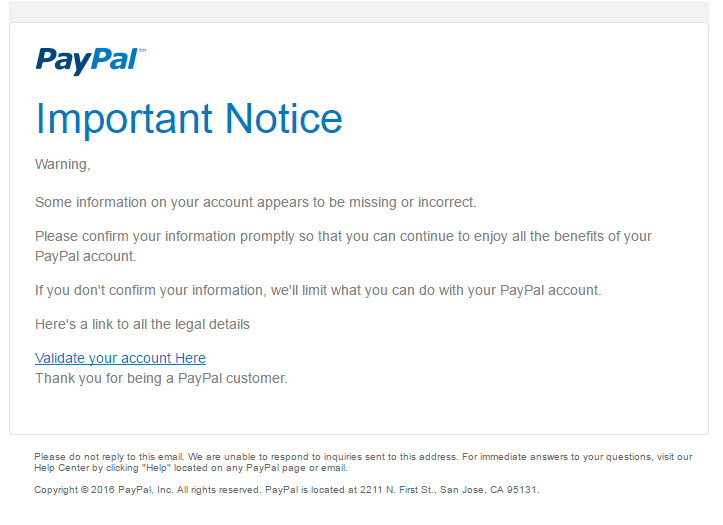Click the Please confirm your information paragraph
This screenshot has height=525, width=723.
tap(343, 246)
